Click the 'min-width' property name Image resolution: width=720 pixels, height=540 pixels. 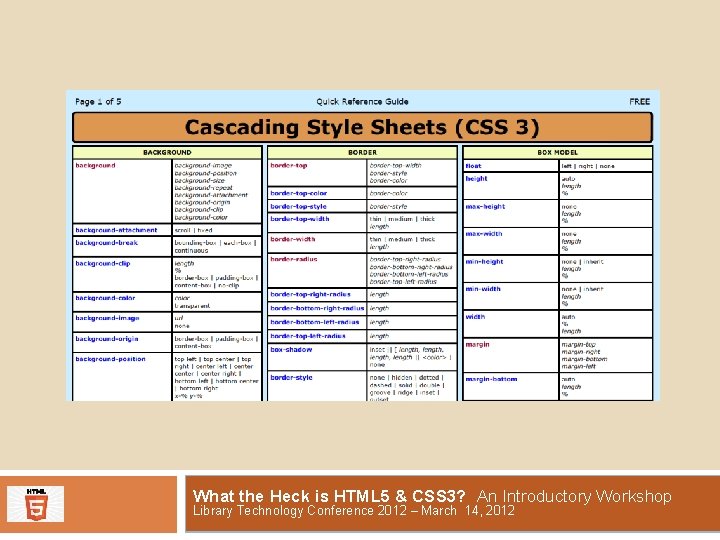(483, 289)
